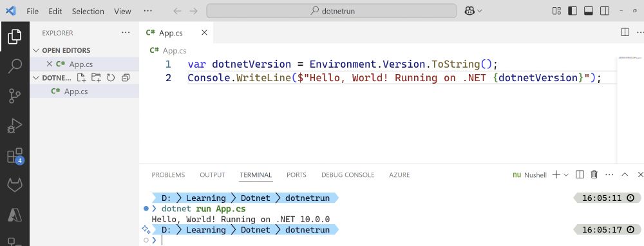Click the 'dotnet run App.cs' terminal command
Screen dimensions: 644x246
tap(204, 209)
